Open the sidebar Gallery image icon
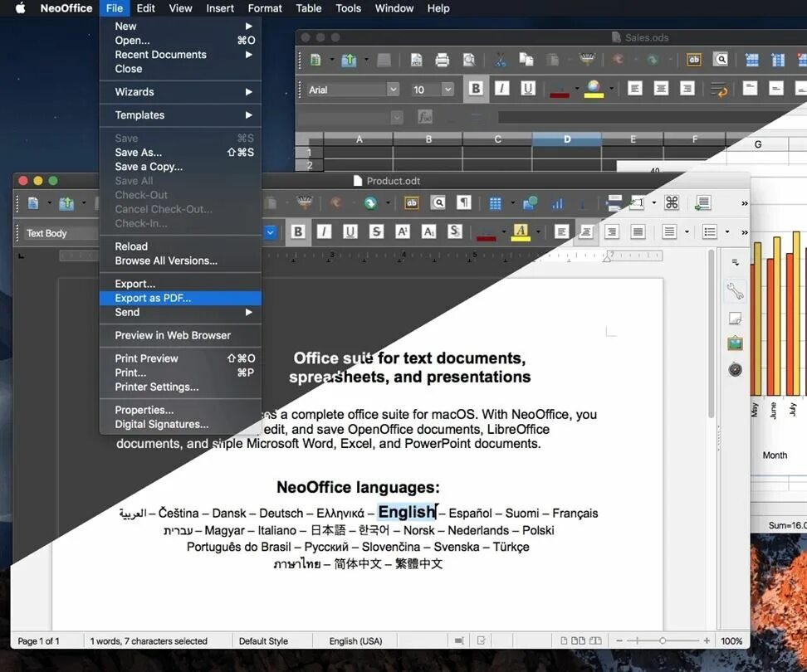Viewport: 807px width, 672px height. pos(735,343)
